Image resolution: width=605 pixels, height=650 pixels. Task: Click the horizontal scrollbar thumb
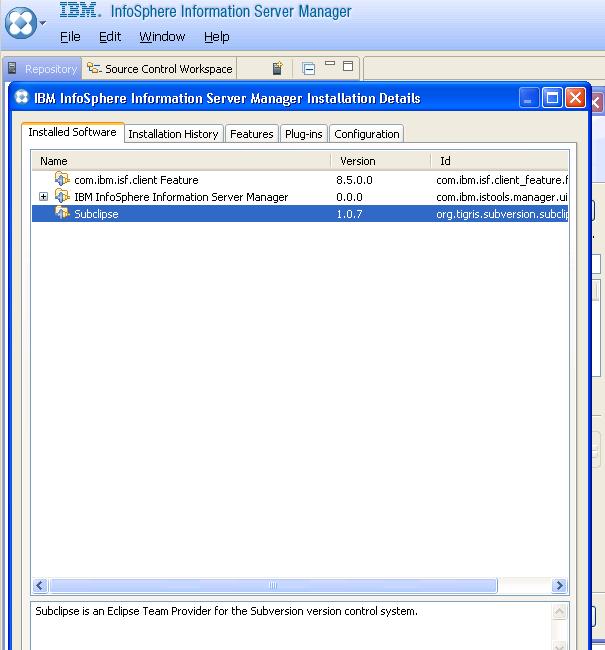click(273, 585)
